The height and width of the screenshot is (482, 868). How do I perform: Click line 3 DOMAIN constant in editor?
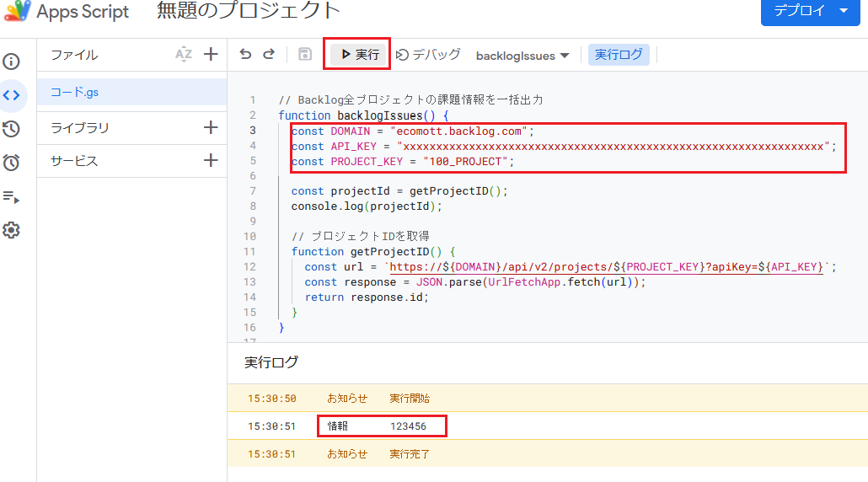413,131
